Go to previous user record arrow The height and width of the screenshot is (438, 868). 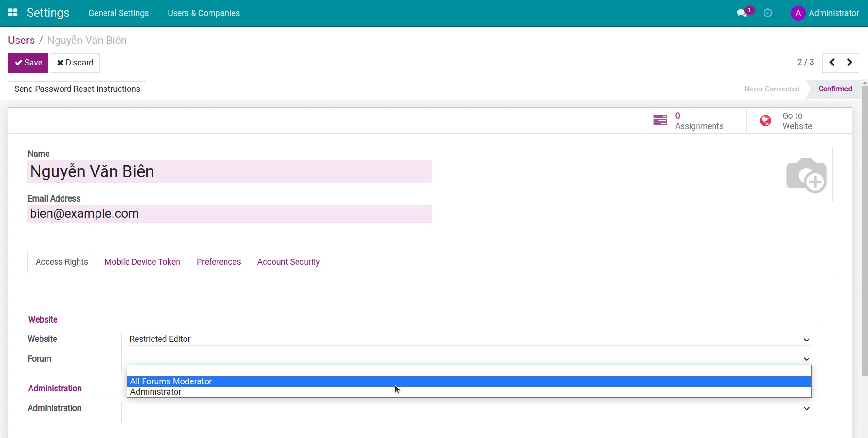[832, 63]
